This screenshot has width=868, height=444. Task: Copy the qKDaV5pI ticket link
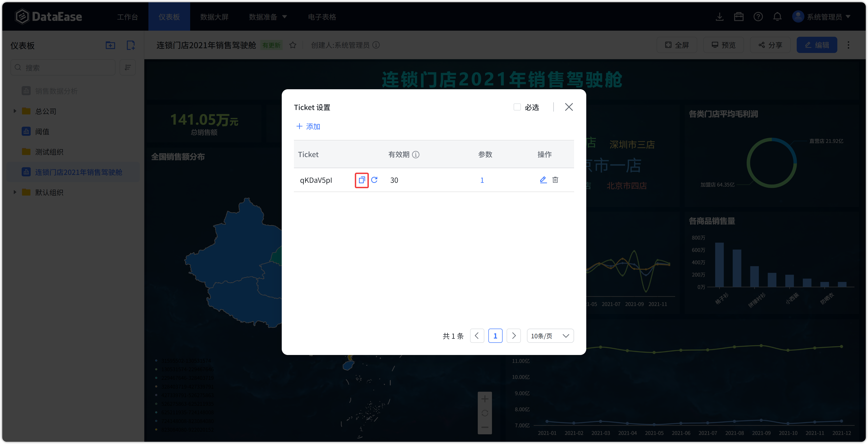(x=362, y=180)
